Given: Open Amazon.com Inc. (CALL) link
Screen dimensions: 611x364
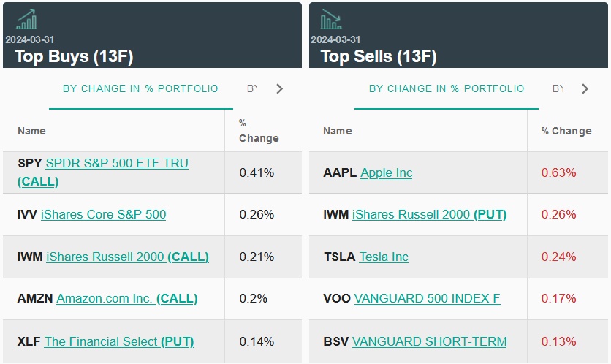Looking at the screenshot, I should tap(126, 298).
